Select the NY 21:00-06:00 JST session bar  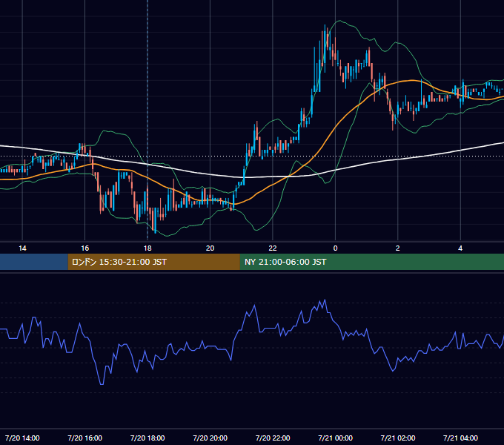coord(372,262)
